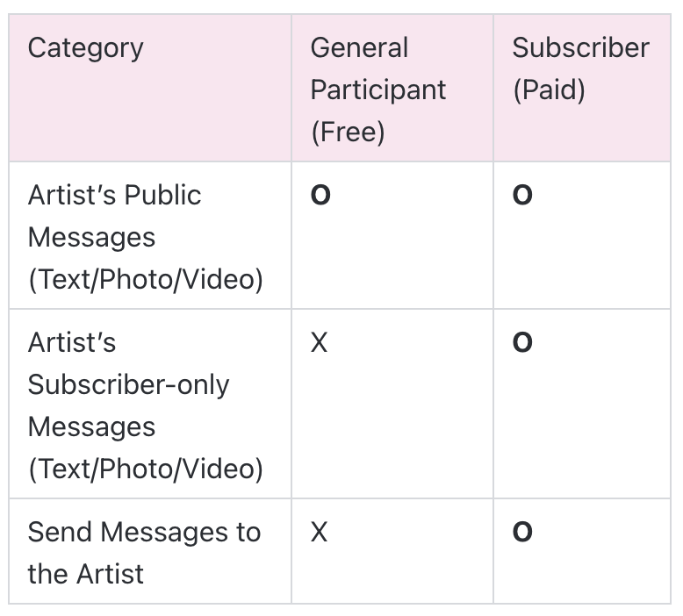Select the Artist's Public Messages row label
The image size is (683, 616).
click(145, 237)
